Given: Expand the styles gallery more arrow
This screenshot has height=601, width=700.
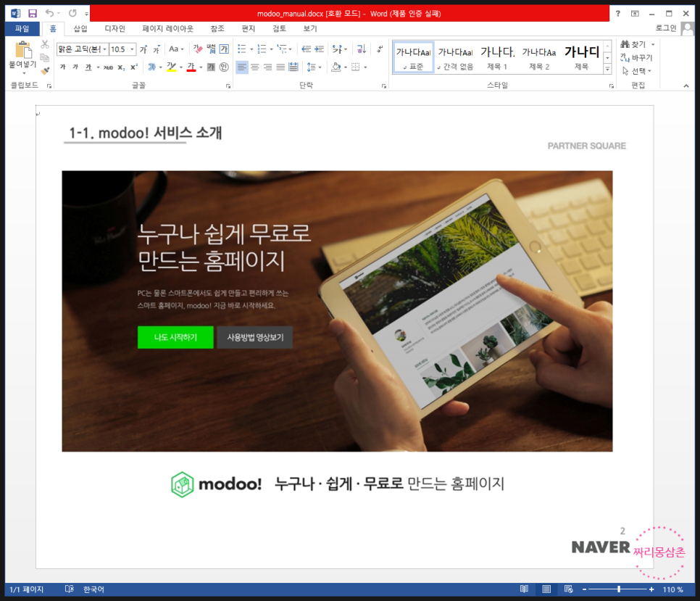Looking at the screenshot, I should click(x=607, y=69).
